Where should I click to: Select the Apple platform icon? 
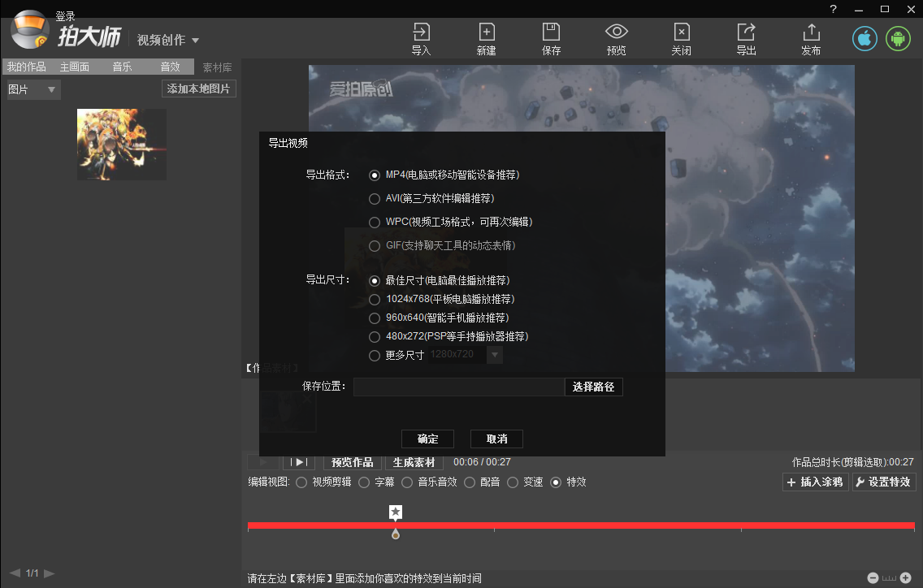pos(864,38)
